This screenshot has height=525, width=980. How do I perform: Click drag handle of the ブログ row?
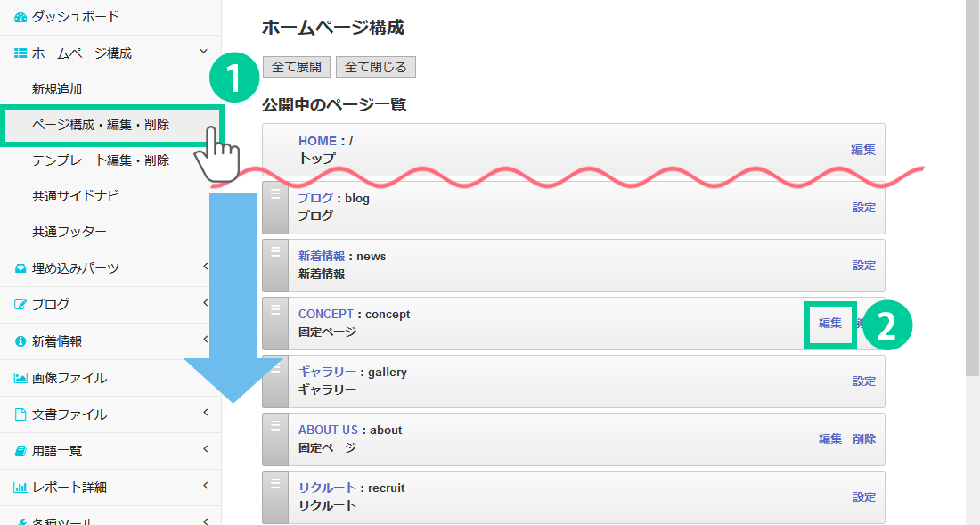click(275, 207)
